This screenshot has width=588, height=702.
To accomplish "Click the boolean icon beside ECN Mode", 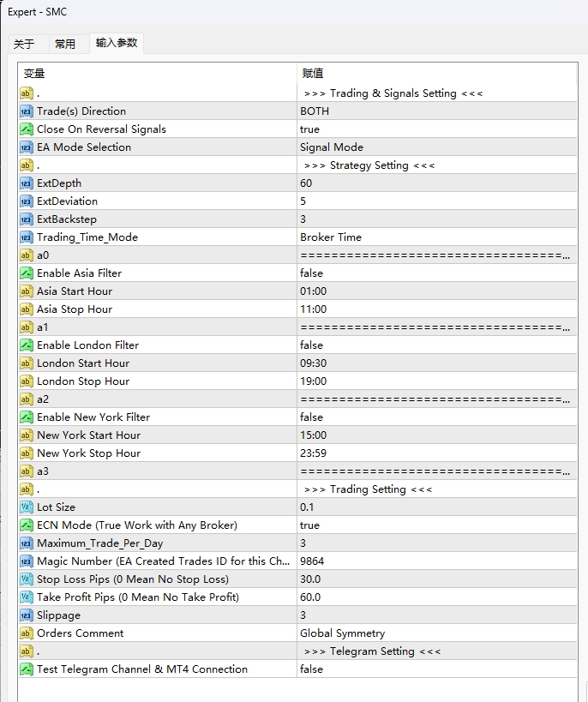I will (x=27, y=525).
